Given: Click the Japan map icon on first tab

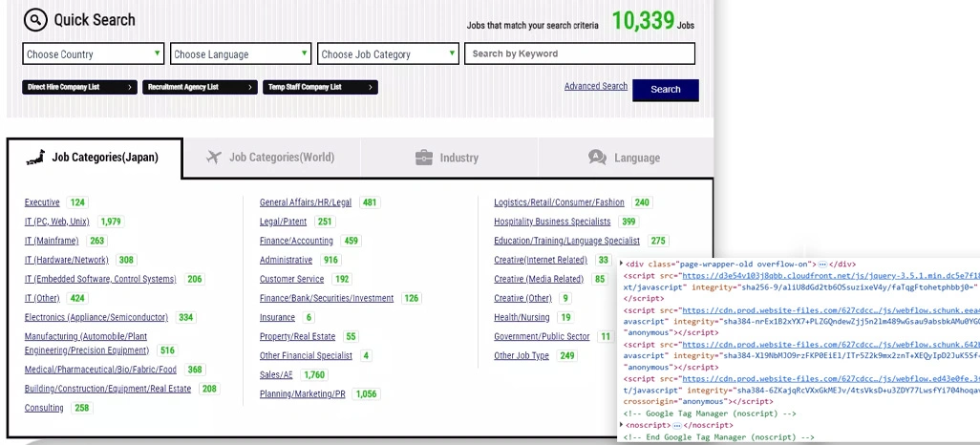Looking at the screenshot, I should click(35, 158).
